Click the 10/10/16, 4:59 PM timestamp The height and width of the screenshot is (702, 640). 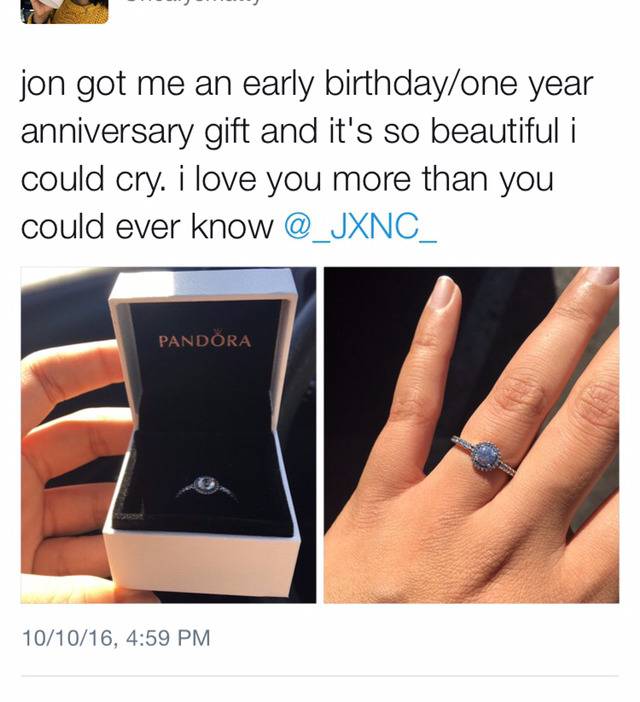[x=115, y=638]
